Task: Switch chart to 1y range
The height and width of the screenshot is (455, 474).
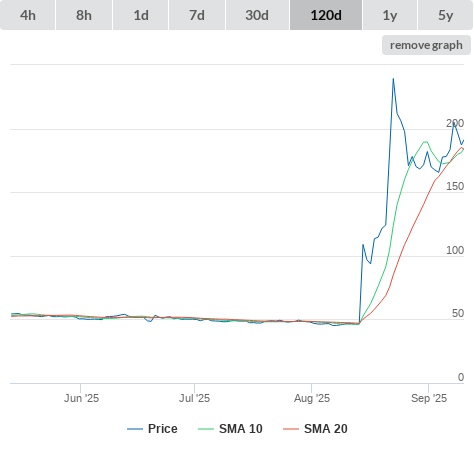Action: (x=390, y=15)
